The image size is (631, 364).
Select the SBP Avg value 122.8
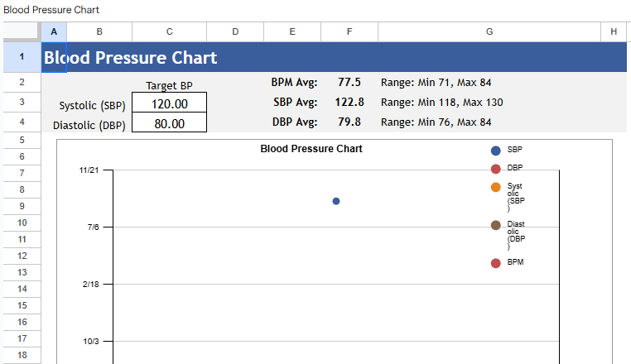[349, 103]
